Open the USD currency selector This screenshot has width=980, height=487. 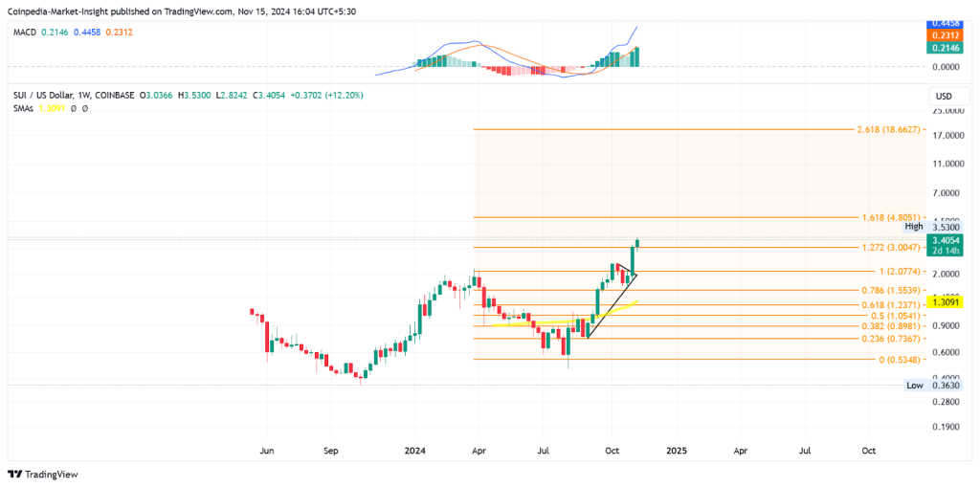click(x=943, y=97)
